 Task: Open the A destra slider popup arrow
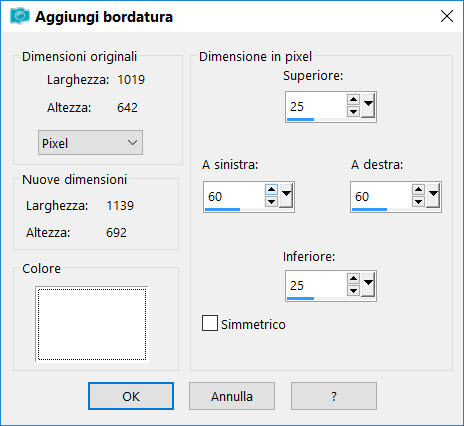pyautogui.click(x=433, y=196)
